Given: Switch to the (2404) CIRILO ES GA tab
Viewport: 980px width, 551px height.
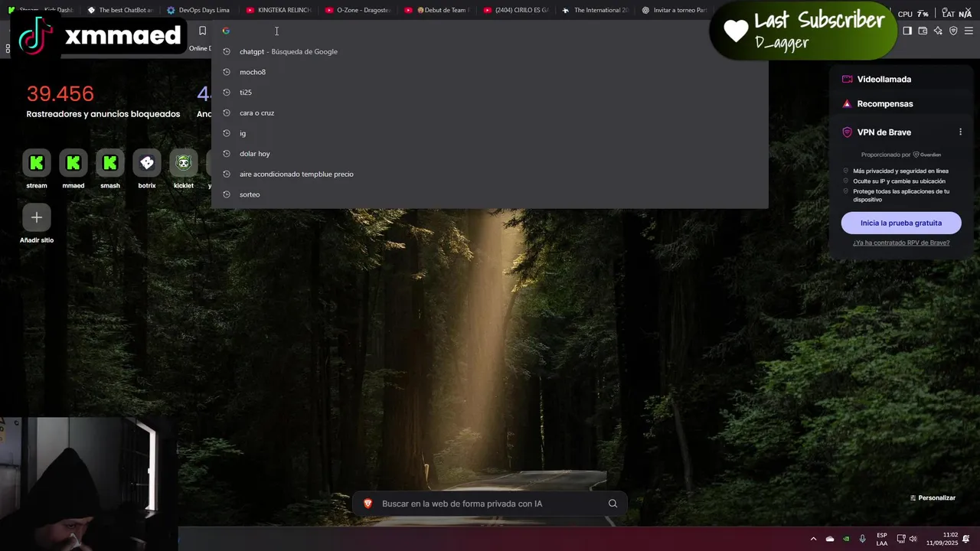Looking at the screenshot, I should tap(516, 10).
